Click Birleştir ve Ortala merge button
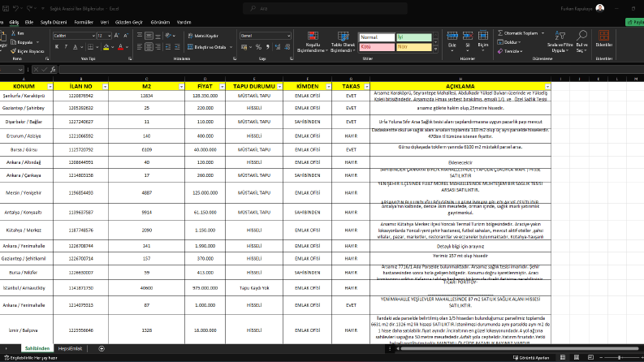This screenshot has width=644, height=362. click(207, 47)
